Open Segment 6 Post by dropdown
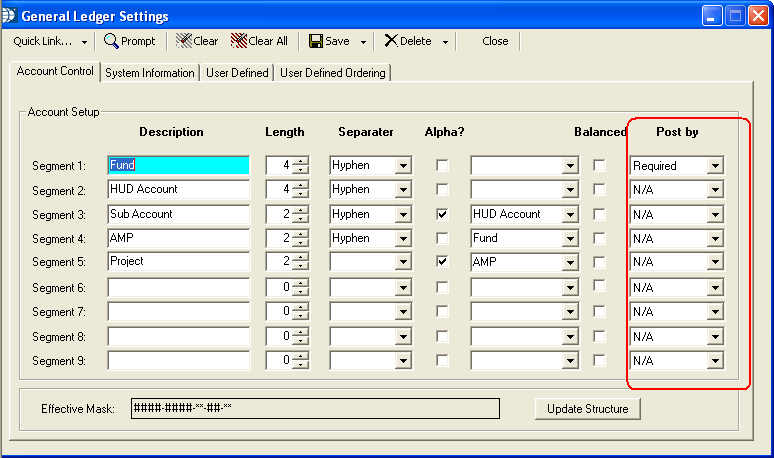 click(x=715, y=287)
